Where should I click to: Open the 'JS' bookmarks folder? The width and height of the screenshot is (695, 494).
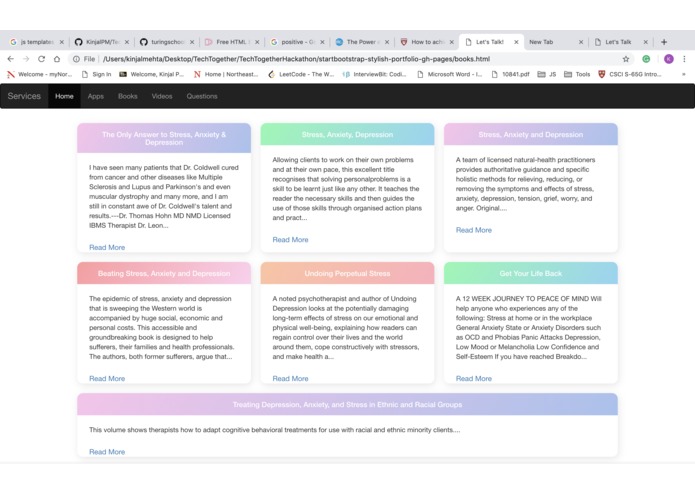547,74
